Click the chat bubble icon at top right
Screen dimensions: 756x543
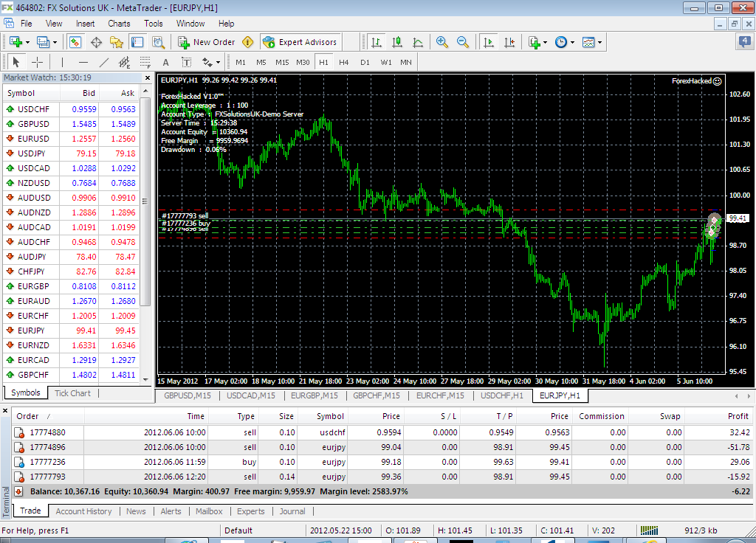[x=745, y=42]
